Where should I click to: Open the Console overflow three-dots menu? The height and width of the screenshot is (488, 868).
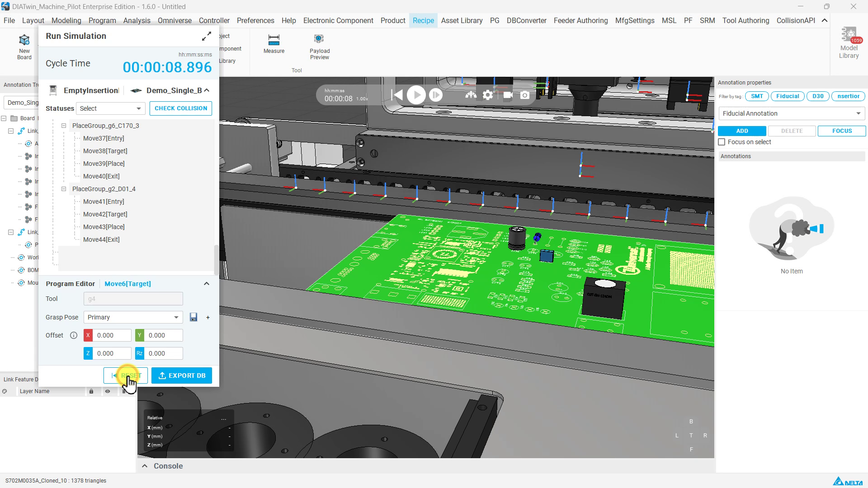coord(223,419)
